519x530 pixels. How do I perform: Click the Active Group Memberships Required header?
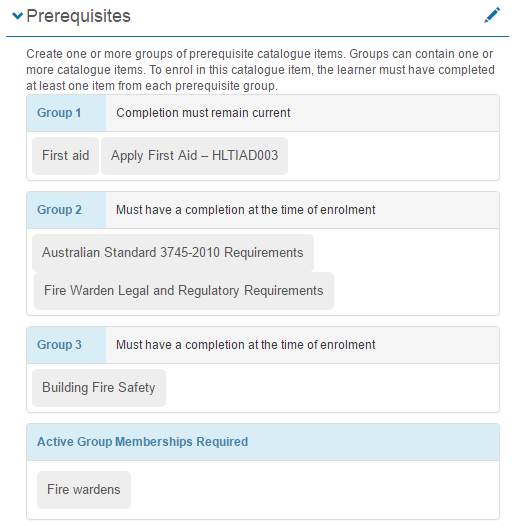click(x=142, y=442)
